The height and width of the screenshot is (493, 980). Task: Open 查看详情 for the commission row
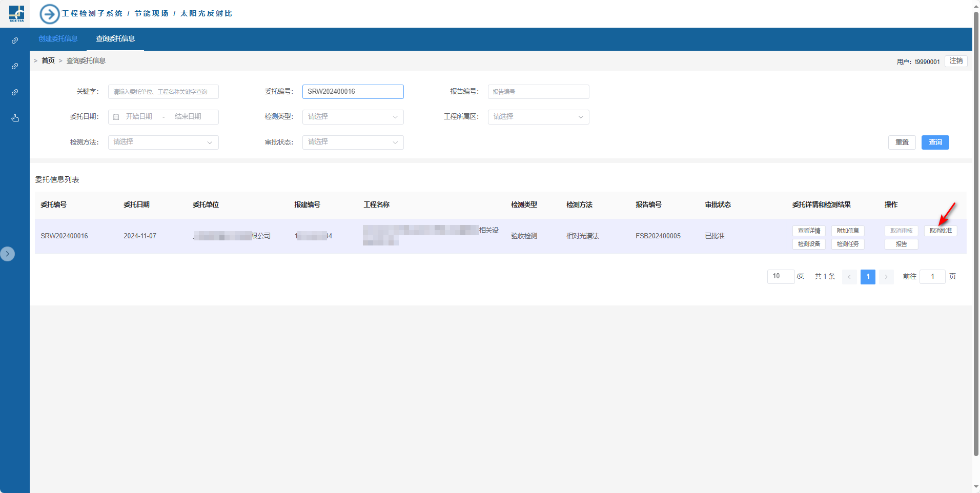coord(809,231)
